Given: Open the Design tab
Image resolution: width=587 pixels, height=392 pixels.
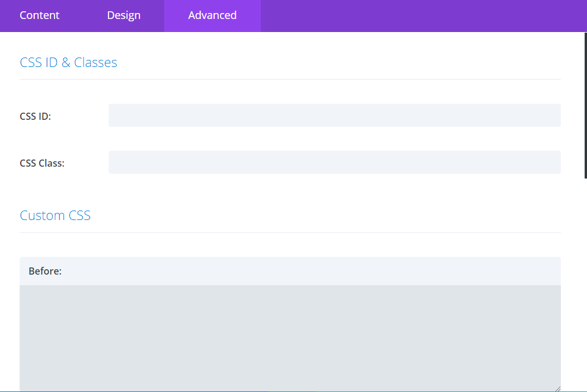Looking at the screenshot, I should coord(123,15).
